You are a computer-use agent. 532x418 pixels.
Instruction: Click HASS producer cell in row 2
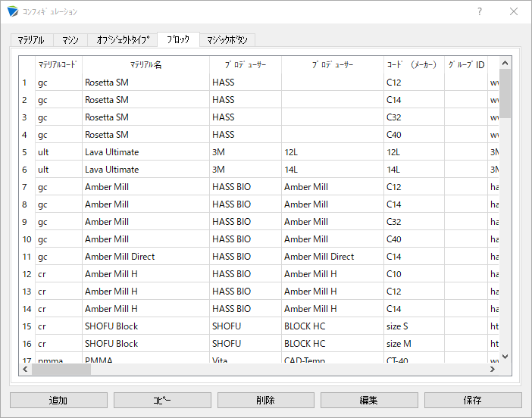[246, 100]
